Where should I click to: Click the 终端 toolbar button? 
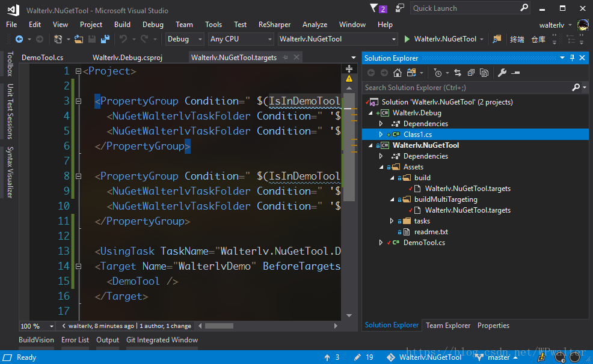pyautogui.click(x=517, y=39)
